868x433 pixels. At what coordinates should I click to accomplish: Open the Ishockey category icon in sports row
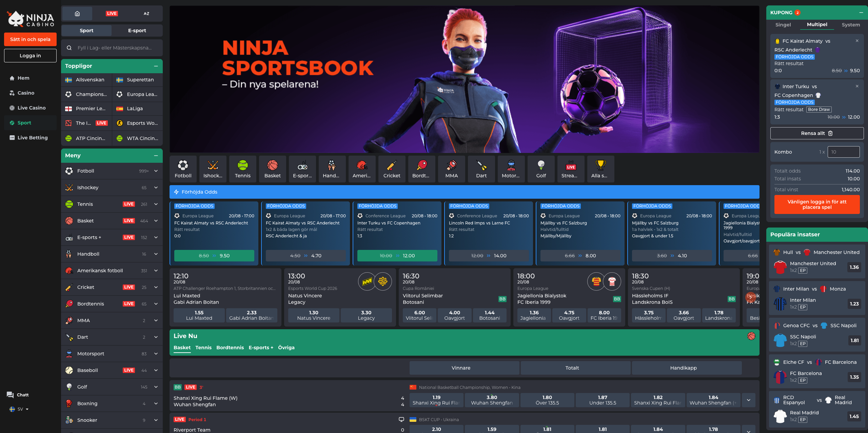pos(213,169)
